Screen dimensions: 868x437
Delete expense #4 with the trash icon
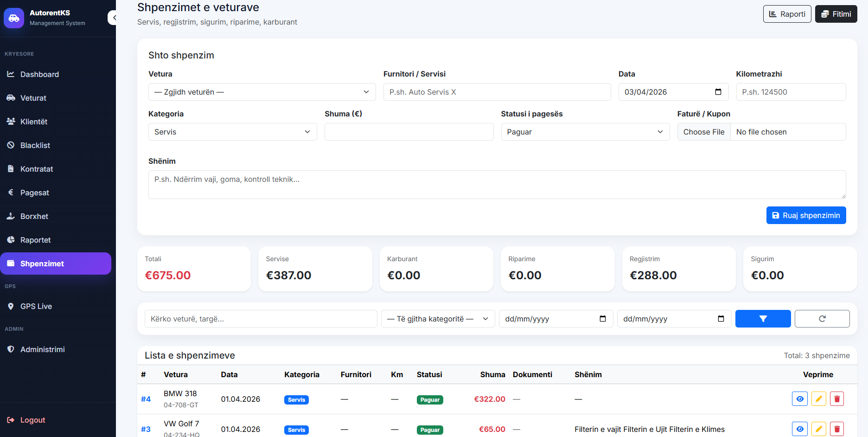pos(837,399)
